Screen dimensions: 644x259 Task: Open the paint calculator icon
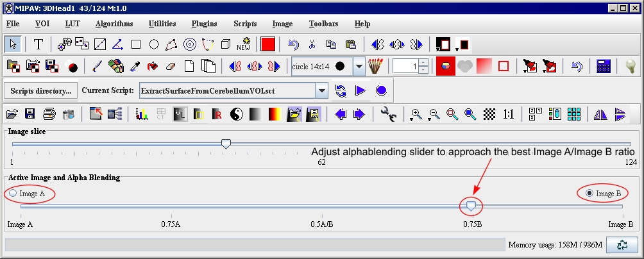[x=604, y=66]
